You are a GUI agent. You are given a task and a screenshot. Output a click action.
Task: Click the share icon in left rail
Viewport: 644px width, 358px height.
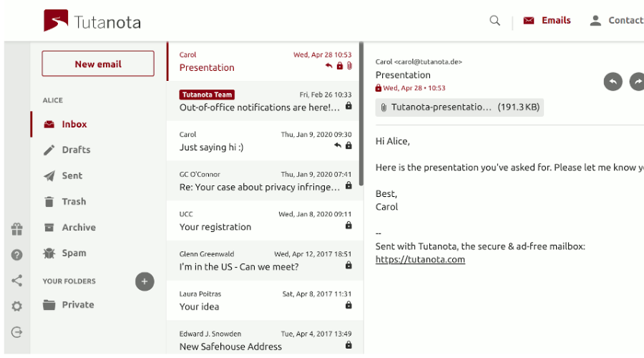click(17, 281)
